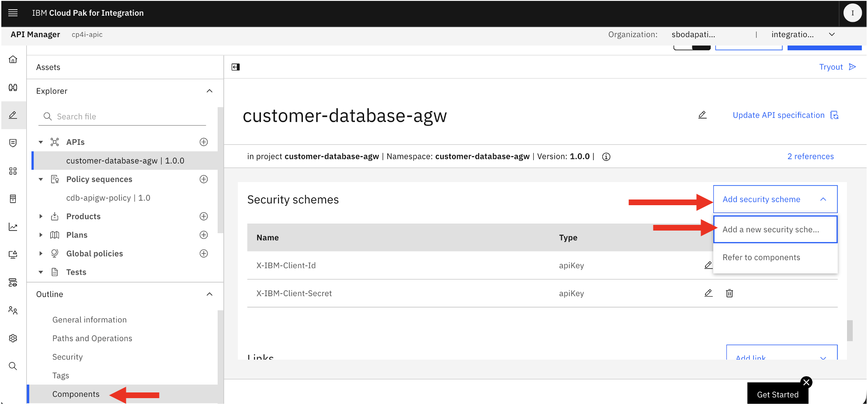Open the analytics chart icon in sidebar

pos(13,227)
